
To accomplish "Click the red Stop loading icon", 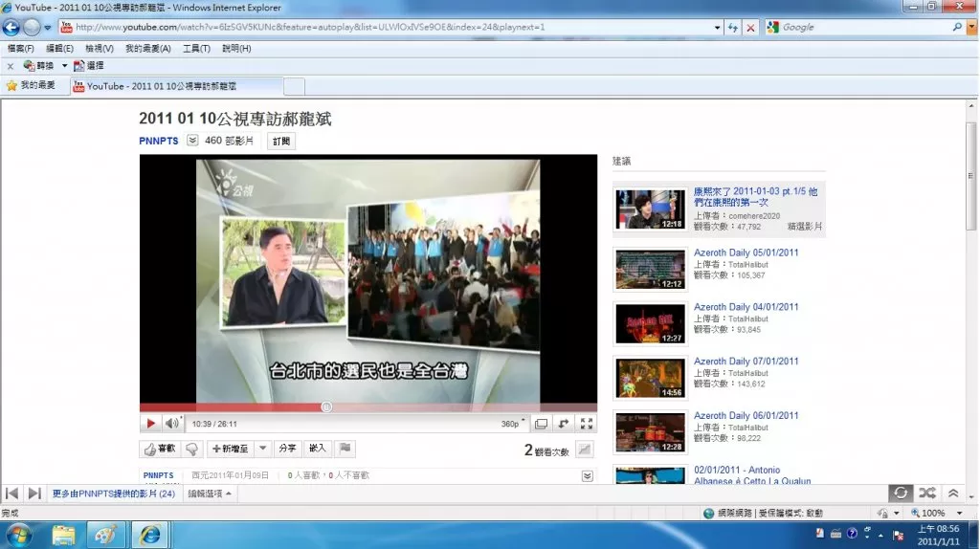I will 750,28.
